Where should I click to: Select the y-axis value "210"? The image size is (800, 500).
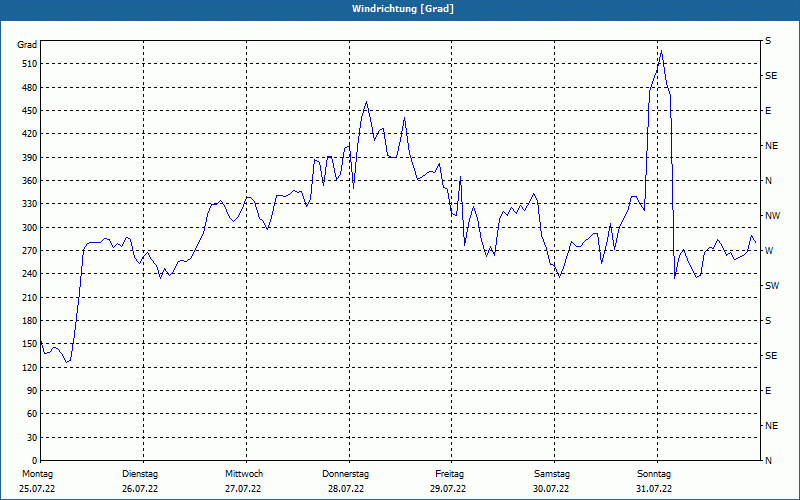(30, 297)
